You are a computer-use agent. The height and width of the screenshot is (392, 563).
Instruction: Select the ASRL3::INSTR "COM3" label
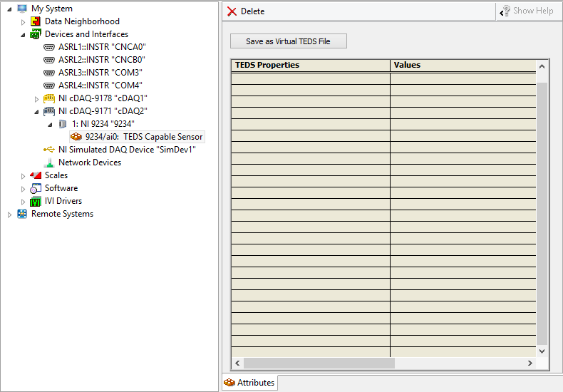[100, 73]
